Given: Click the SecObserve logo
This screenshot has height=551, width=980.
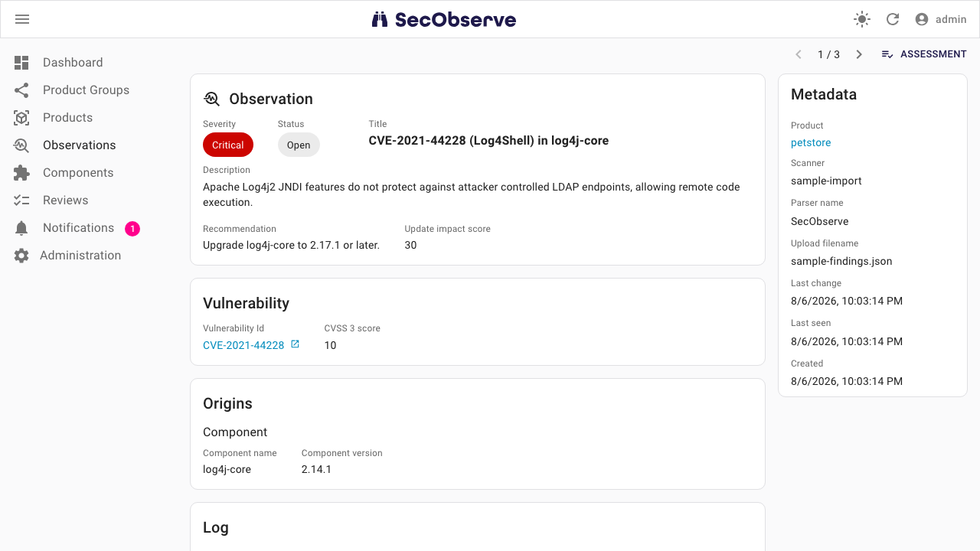Looking at the screenshot, I should (444, 19).
